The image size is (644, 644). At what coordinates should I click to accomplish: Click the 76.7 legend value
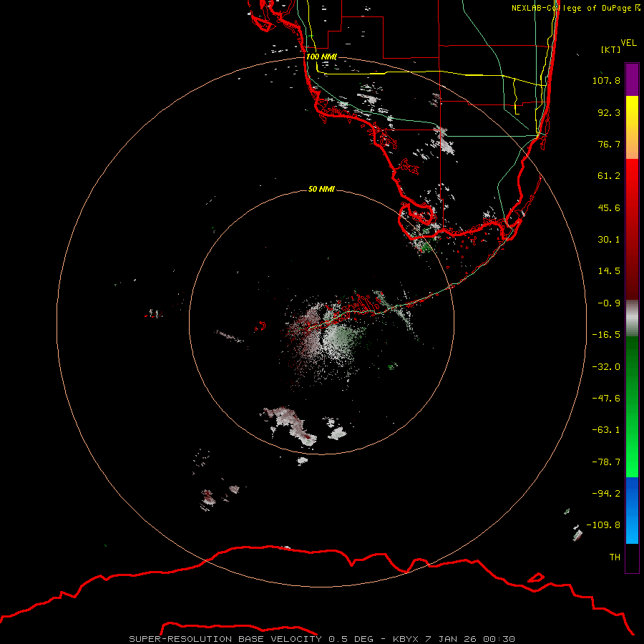(x=609, y=144)
